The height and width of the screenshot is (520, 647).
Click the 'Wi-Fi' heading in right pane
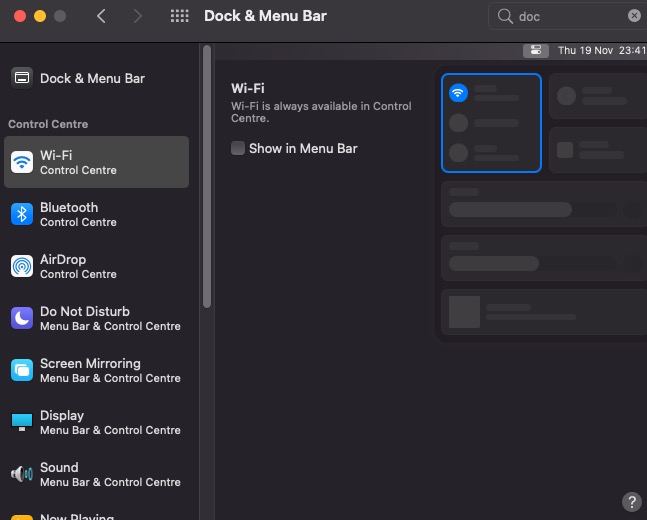[248, 88]
